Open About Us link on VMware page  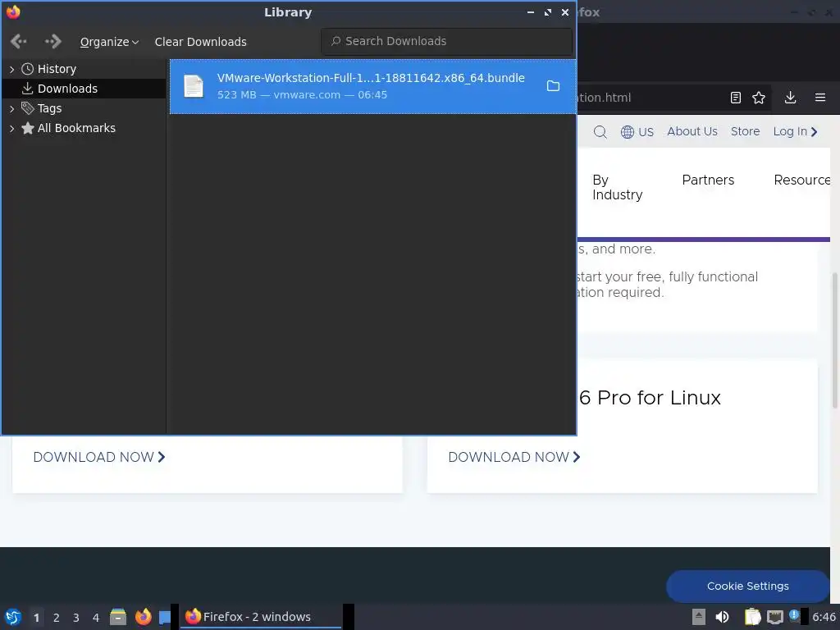click(692, 131)
